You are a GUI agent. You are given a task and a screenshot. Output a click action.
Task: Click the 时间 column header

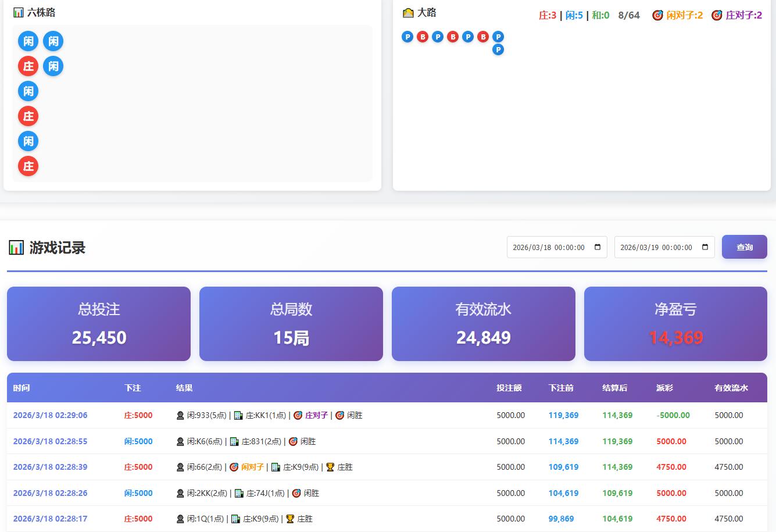[x=22, y=388]
